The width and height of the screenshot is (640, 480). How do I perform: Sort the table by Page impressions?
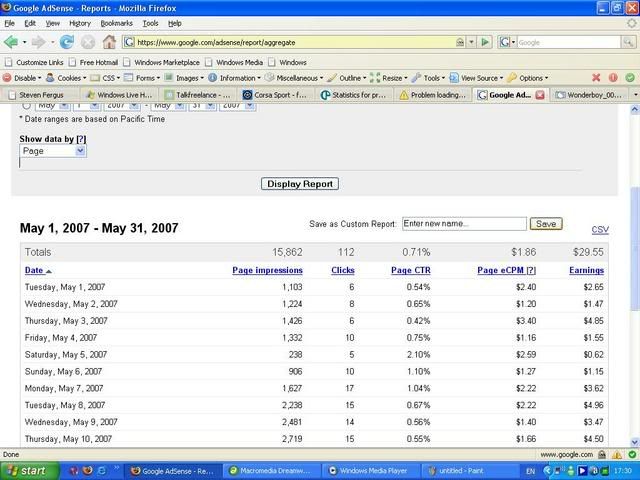(267, 270)
